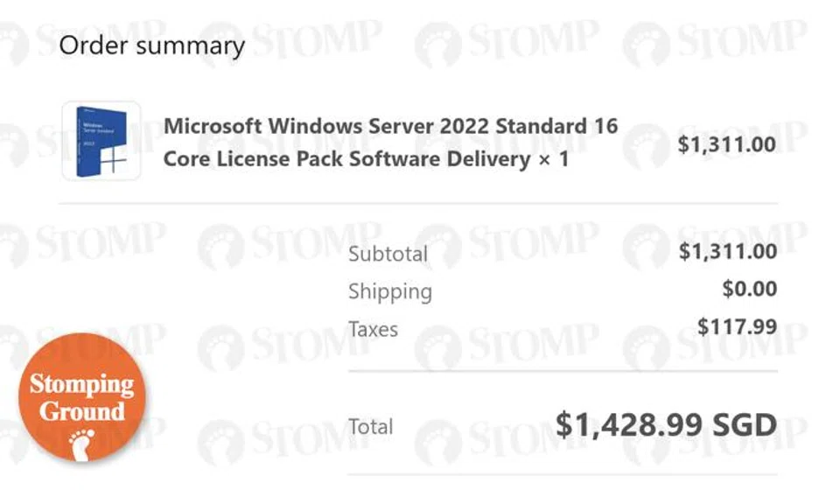Image resolution: width=840 pixels, height=504 pixels.
Task: Click the Taxes label
Action: (373, 329)
